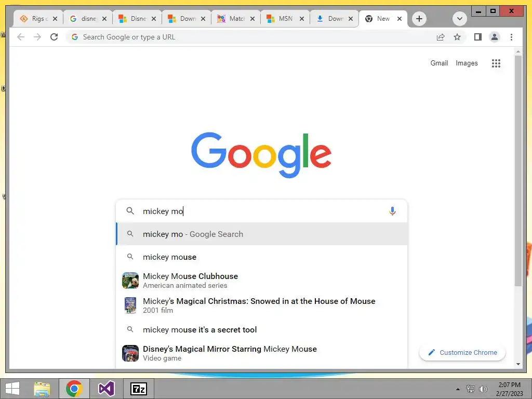Click the Google search box text
The width and height of the screenshot is (532, 399).
click(x=261, y=211)
